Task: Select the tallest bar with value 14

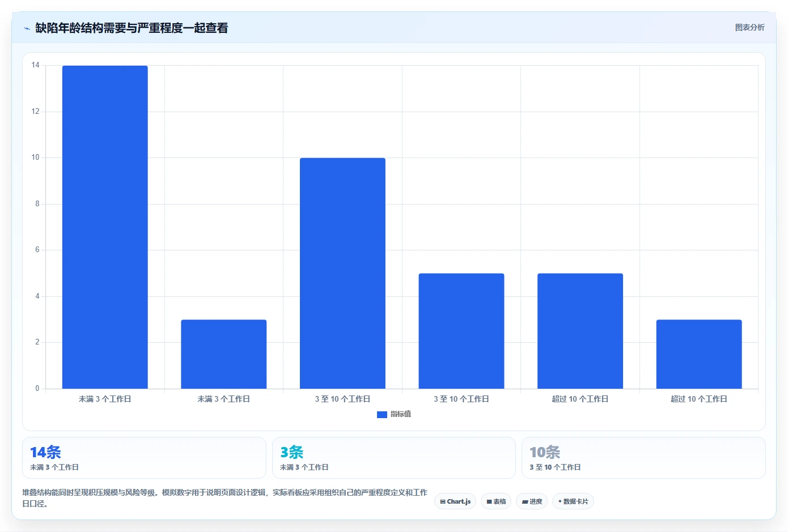Action: [x=105, y=227]
